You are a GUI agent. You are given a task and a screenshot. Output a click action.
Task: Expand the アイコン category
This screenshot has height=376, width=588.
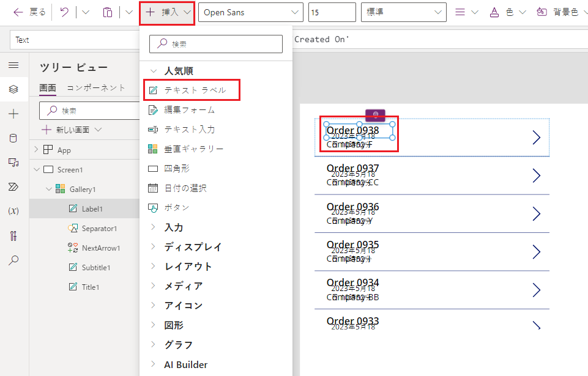(x=153, y=304)
